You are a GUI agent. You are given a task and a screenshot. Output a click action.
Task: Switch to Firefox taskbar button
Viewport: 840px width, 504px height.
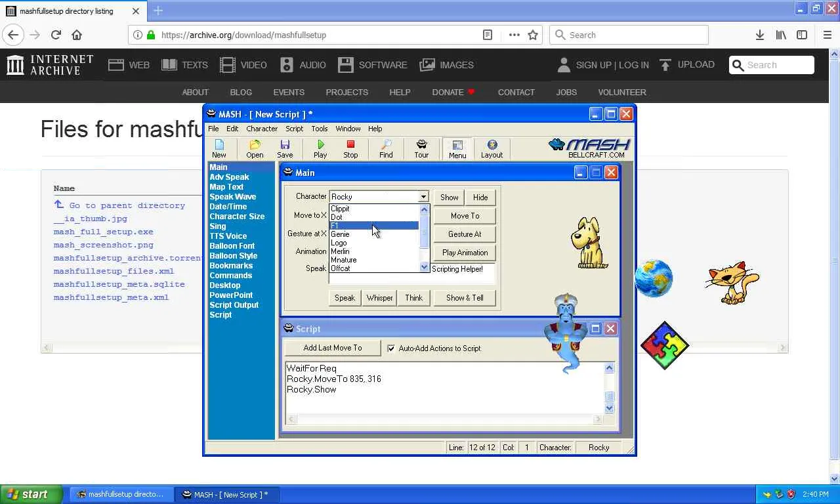click(121, 494)
